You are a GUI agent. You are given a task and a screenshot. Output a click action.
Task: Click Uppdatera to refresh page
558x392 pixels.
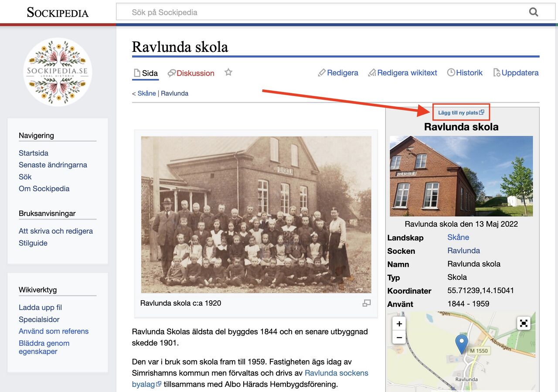coord(516,73)
